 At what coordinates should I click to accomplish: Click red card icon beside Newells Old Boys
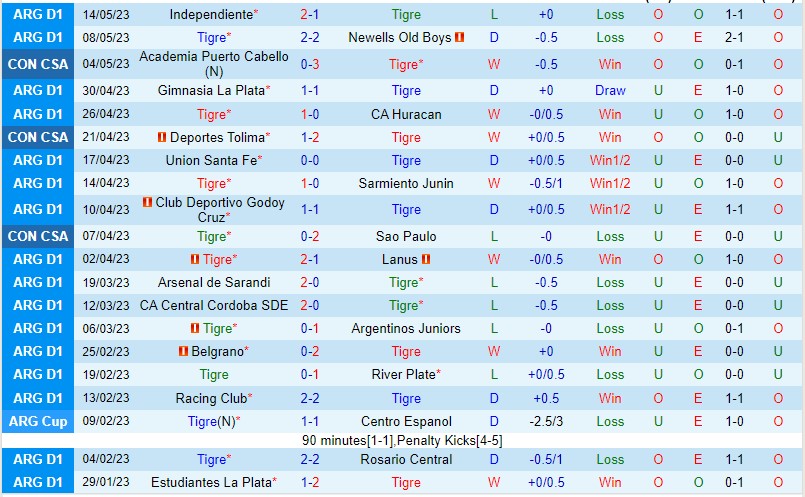click(x=460, y=37)
